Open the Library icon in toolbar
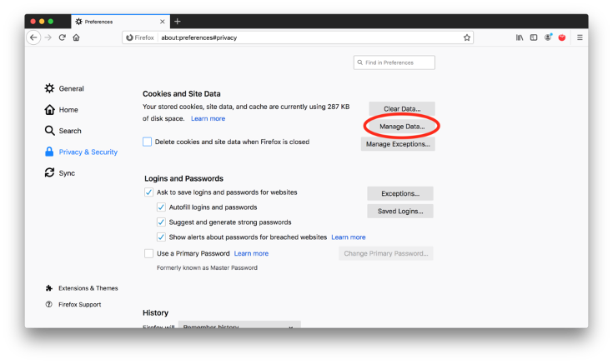This screenshot has width=613, height=364. tap(519, 37)
